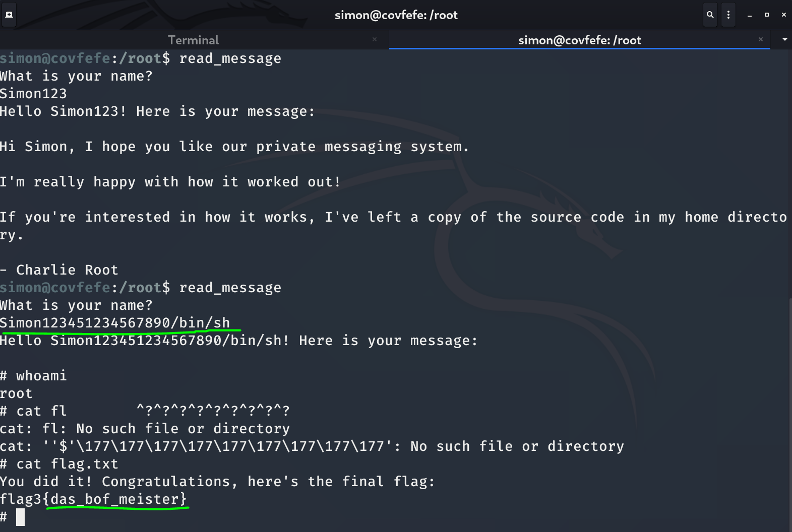
Task: Click the terminal's vertical scrollbar
Action: click(x=789, y=413)
